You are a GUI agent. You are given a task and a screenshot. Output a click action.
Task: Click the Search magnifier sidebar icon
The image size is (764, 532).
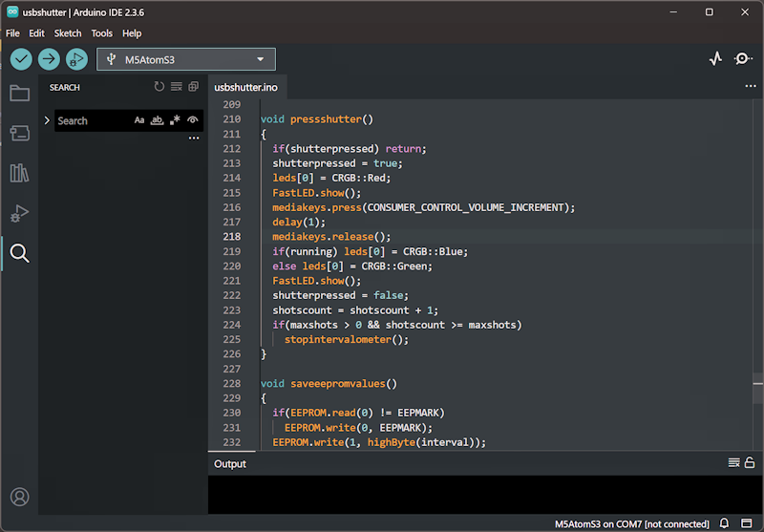19,253
